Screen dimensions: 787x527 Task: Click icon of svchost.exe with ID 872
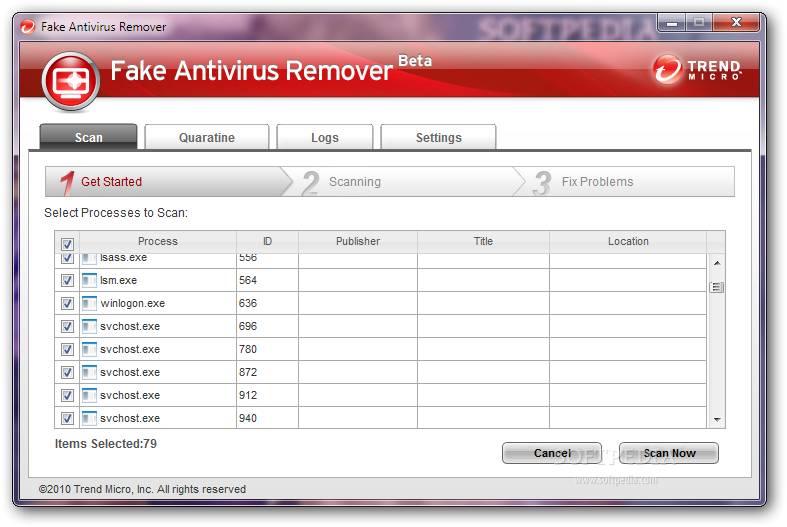click(x=89, y=372)
